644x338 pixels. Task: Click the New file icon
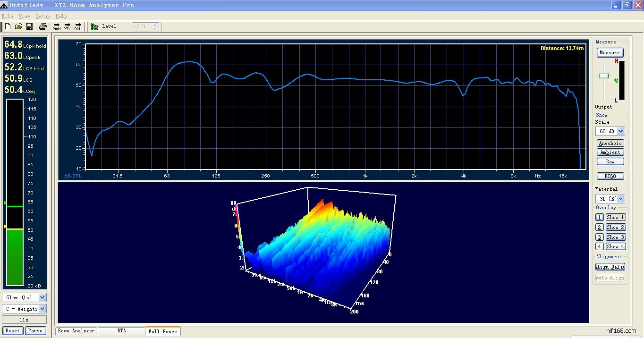[8, 26]
